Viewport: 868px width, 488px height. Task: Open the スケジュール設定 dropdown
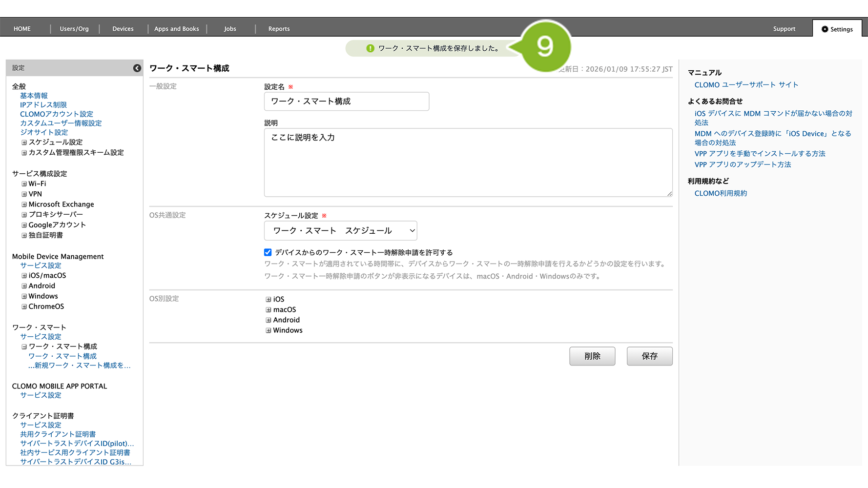[340, 231]
